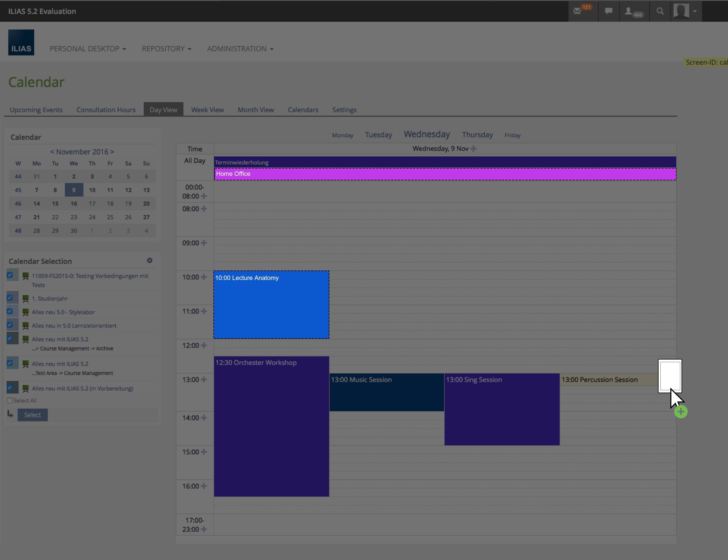
Task: Expand the Repository dropdown menu
Action: (x=166, y=49)
